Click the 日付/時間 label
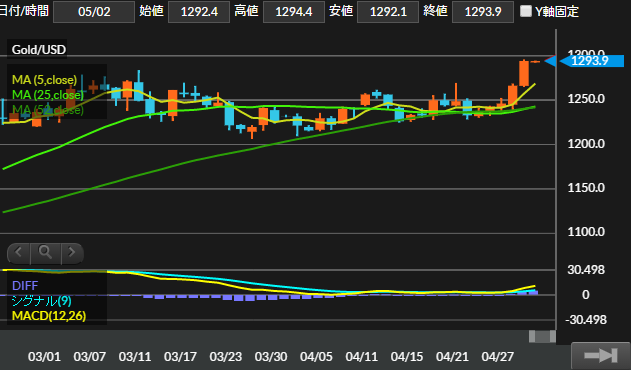The image size is (631, 370). pos(24,11)
